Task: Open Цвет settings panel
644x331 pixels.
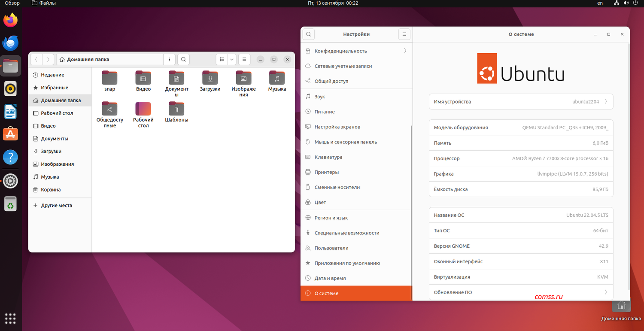Action: point(356,202)
